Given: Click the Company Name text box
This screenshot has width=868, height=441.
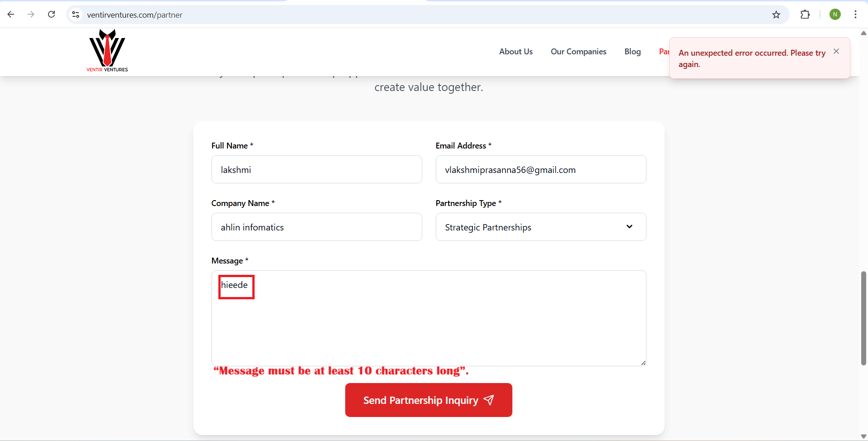Looking at the screenshot, I should click(x=316, y=227).
